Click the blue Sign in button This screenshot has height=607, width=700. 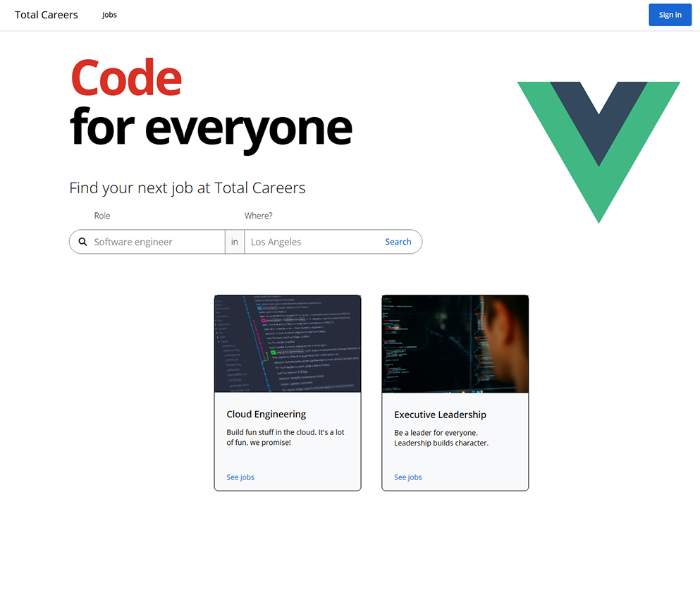pos(670,15)
